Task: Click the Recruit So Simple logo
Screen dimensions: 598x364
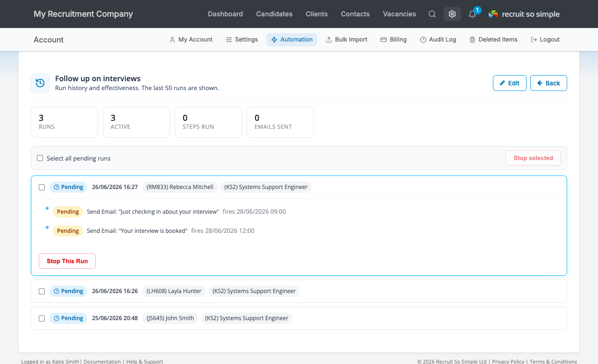Action: pos(524,14)
